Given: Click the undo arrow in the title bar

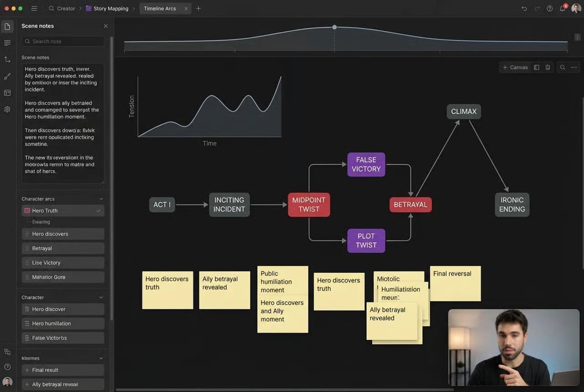Looking at the screenshot, I should [524, 8].
